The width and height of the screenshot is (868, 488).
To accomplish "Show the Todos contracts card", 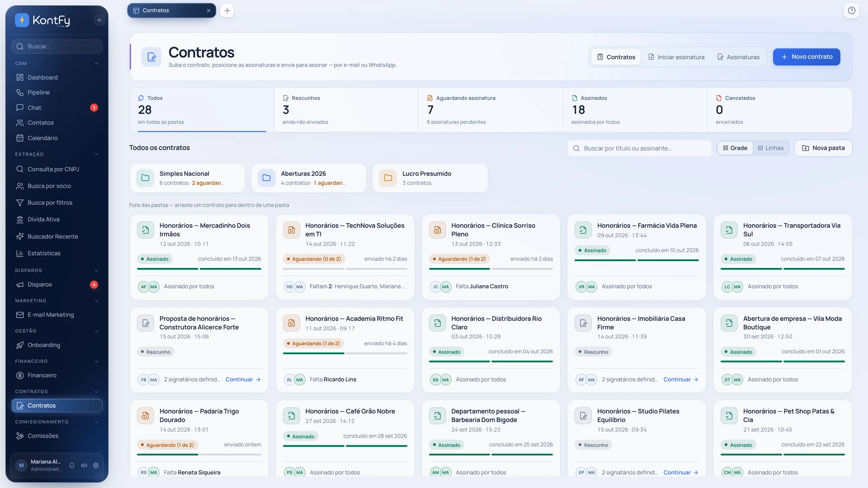I will 202,110.
